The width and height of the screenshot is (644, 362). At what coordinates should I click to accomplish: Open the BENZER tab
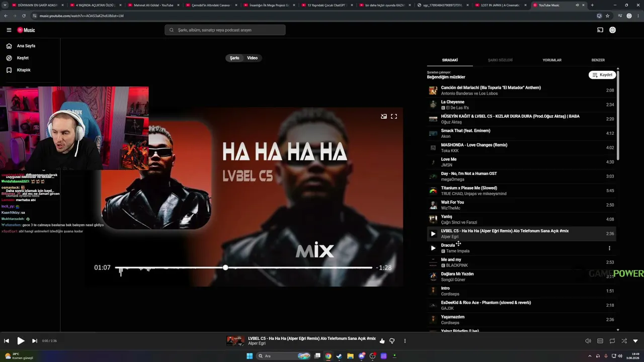pyautogui.click(x=598, y=60)
